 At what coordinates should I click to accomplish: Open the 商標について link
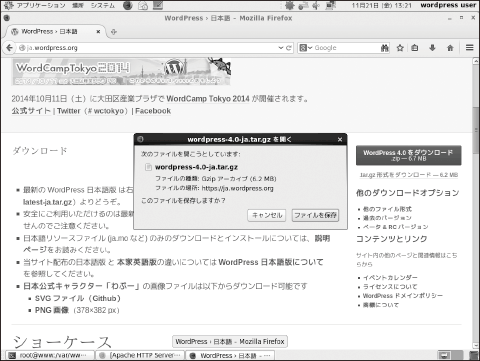381,305
